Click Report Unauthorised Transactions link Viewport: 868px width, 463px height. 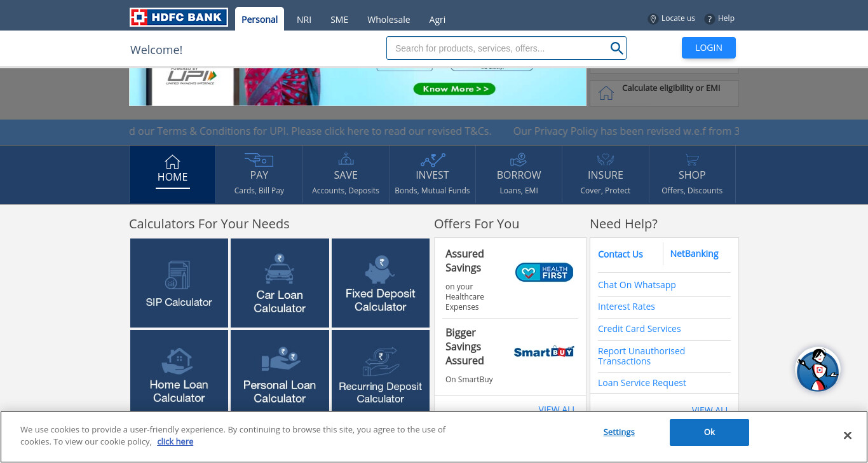(642, 356)
